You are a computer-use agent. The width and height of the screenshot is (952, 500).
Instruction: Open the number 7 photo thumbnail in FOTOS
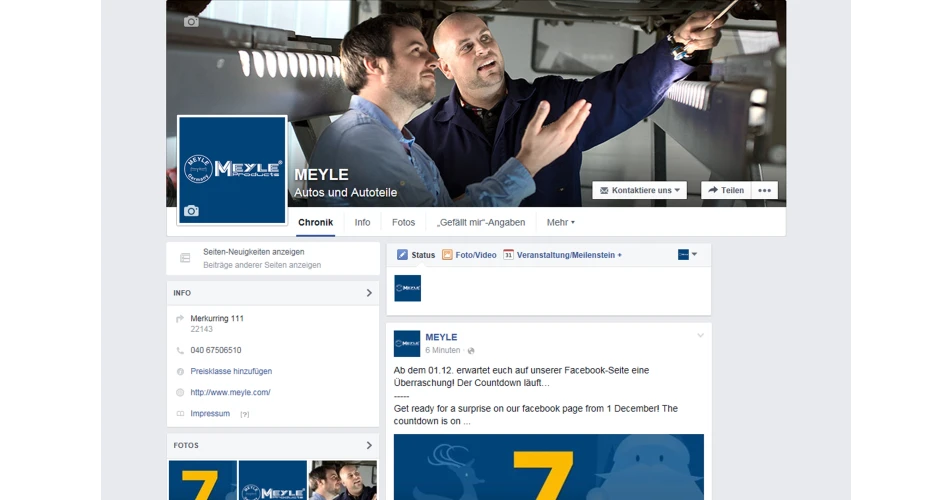[x=203, y=480]
